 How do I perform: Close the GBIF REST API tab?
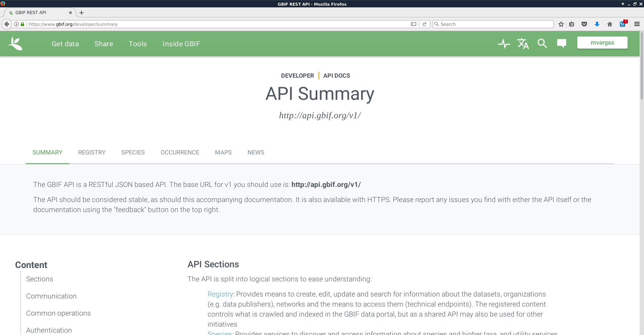tap(70, 13)
